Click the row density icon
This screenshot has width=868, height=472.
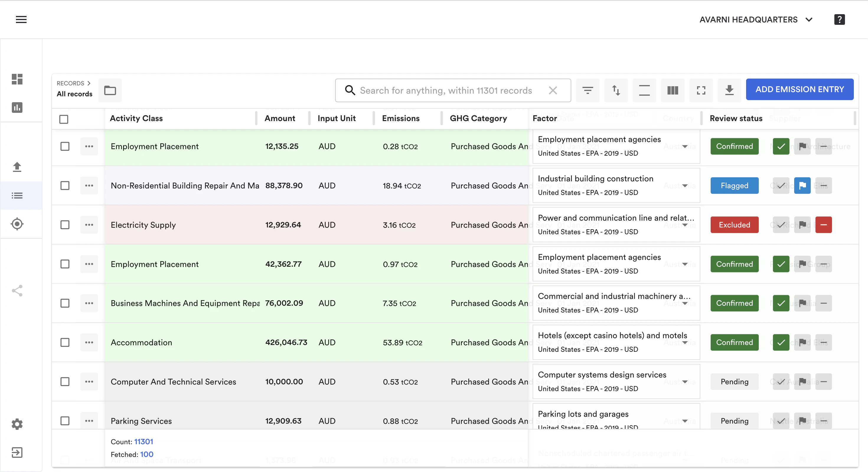click(644, 90)
